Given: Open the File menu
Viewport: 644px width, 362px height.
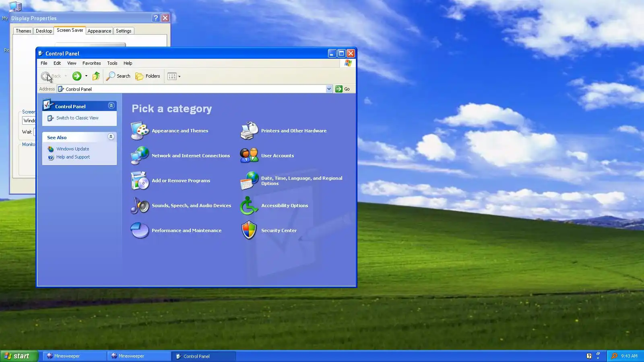Looking at the screenshot, I should pyautogui.click(x=44, y=63).
